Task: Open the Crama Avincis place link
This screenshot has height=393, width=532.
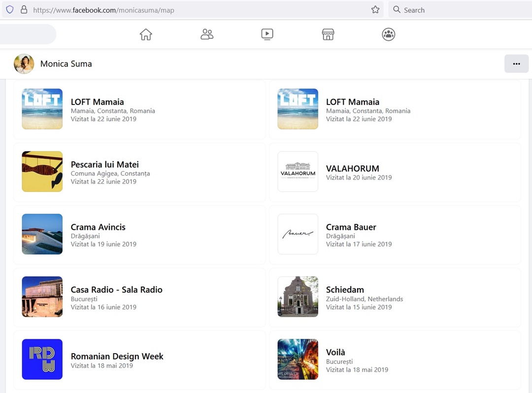Action: tap(98, 227)
